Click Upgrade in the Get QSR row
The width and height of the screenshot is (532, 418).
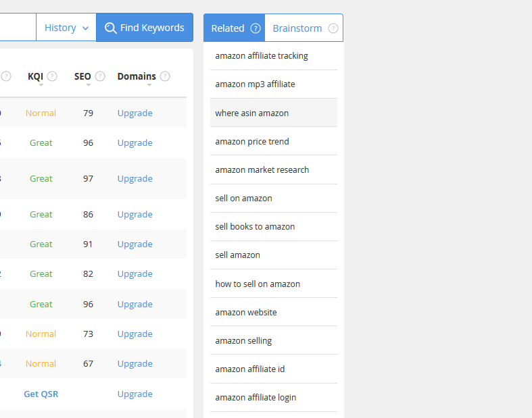point(135,394)
